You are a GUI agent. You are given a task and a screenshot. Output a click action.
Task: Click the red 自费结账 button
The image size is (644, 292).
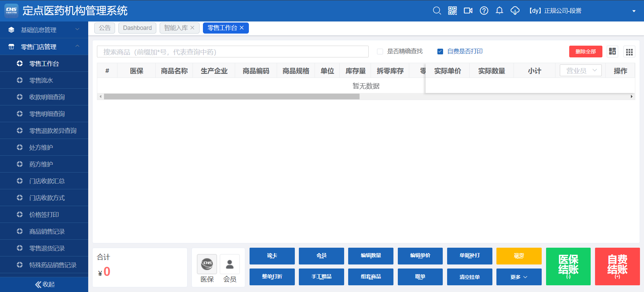tap(618, 266)
